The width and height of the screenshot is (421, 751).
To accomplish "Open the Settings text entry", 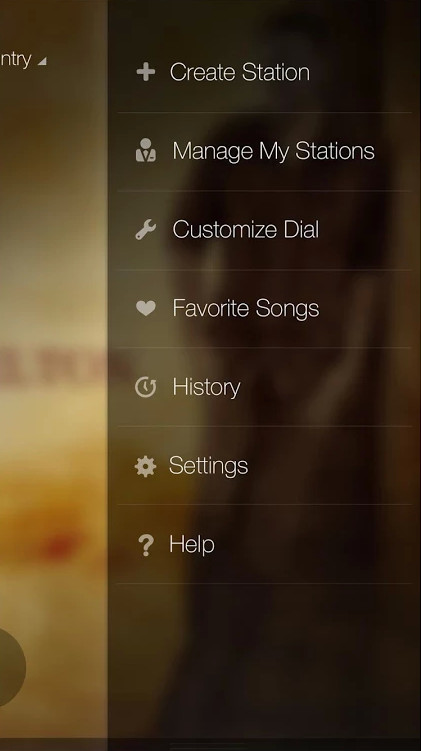I will 209,466.
